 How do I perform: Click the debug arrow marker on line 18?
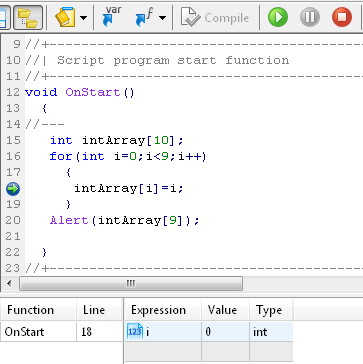[13, 189]
